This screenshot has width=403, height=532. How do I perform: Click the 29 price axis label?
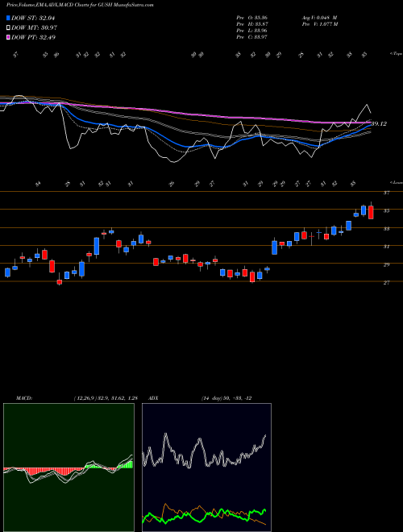(x=386, y=264)
